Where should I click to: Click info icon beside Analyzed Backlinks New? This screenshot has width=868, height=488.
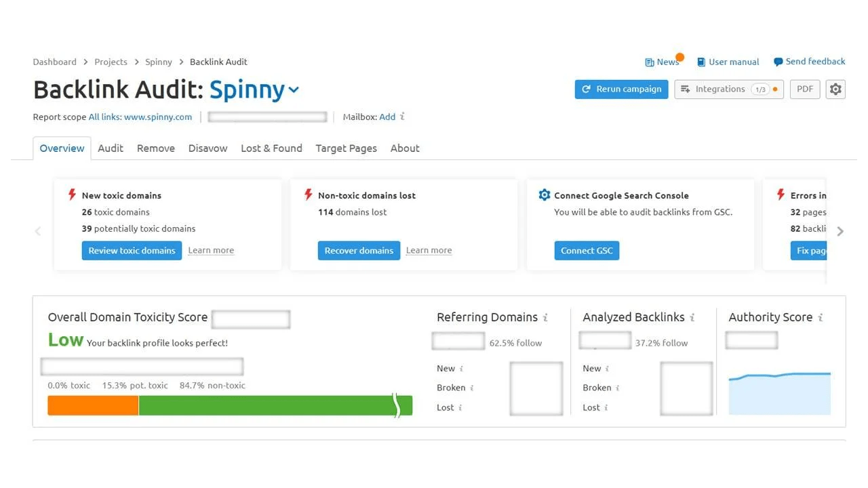608,369
